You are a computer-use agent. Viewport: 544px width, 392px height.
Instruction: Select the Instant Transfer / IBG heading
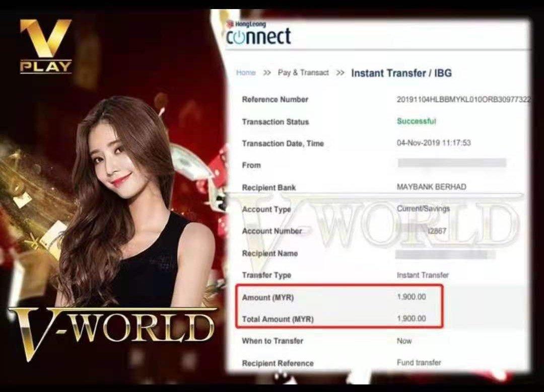click(x=401, y=73)
